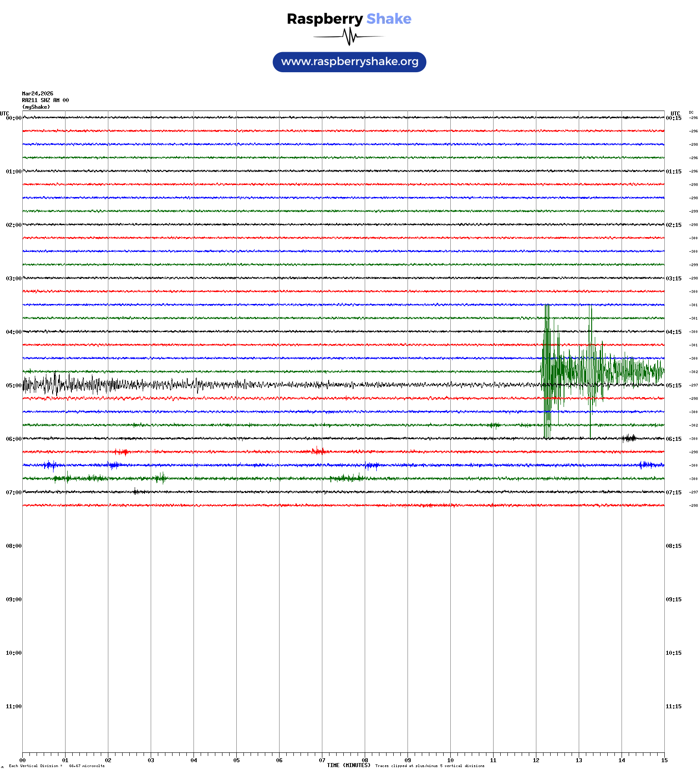The image size is (700, 772).
Task: Click the Mar24,2026 date label
Action: 37,94
